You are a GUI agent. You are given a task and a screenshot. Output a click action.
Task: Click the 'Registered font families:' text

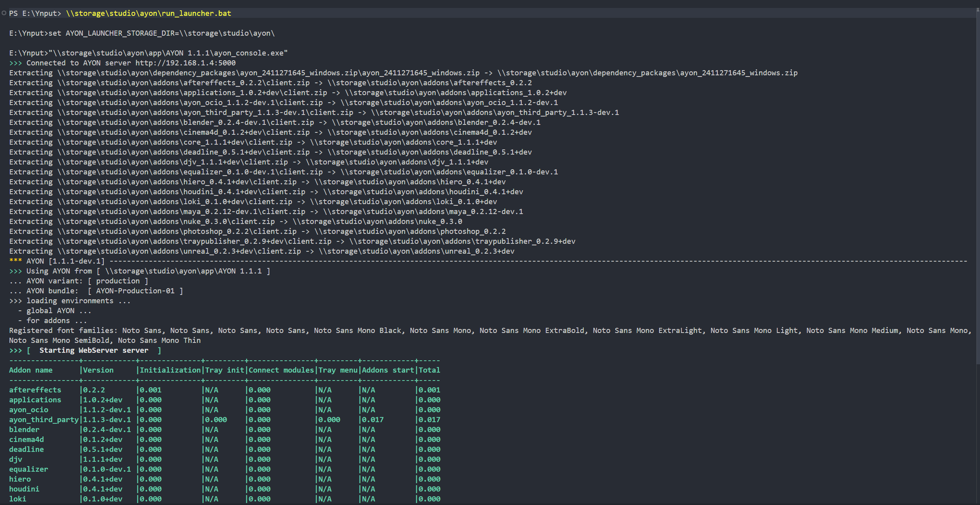(63, 330)
